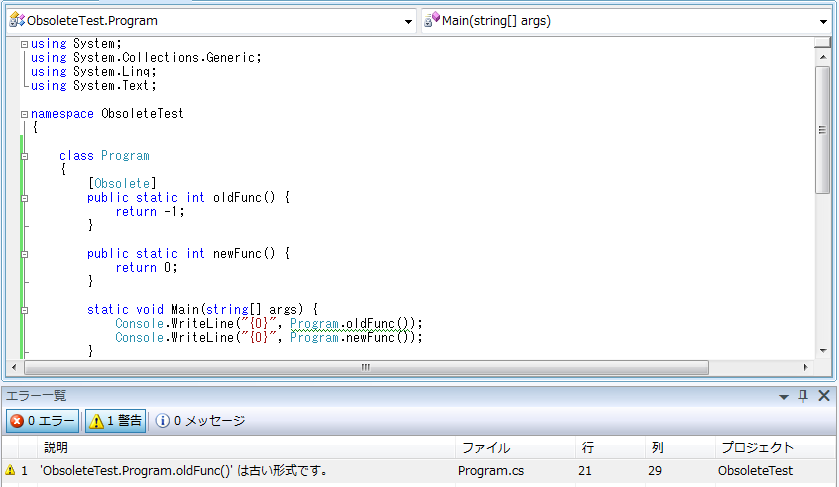Click line number 21 in warning row
Image resolution: width=839 pixels, height=487 pixels.
tap(585, 471)
